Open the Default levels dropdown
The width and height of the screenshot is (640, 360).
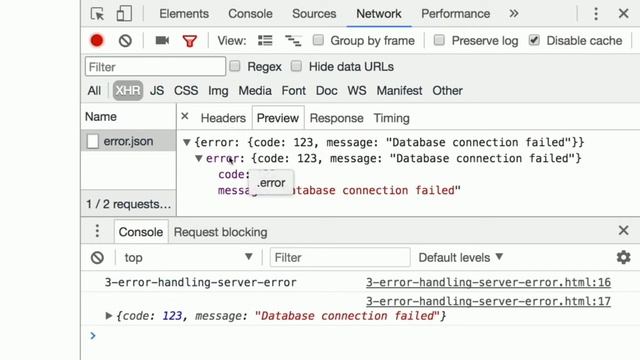point(460,258)
